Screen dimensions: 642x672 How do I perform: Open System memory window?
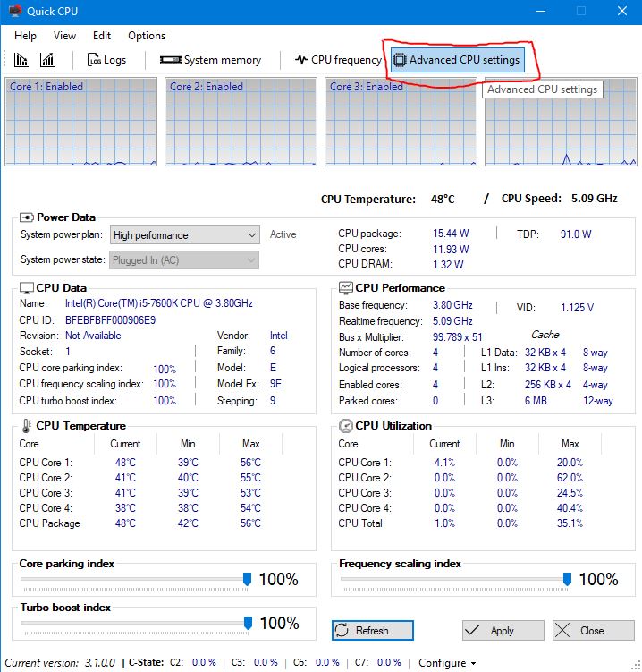pyautogui.click(x=210, y=60)
